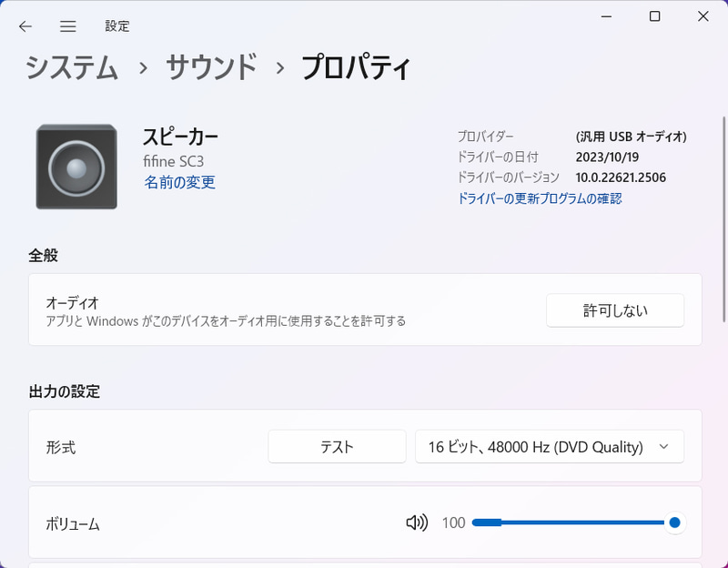The width and height of the screenshot is (728, 568).
Task: Open the navigation hamburger menu
Action: tap(67, 26)
